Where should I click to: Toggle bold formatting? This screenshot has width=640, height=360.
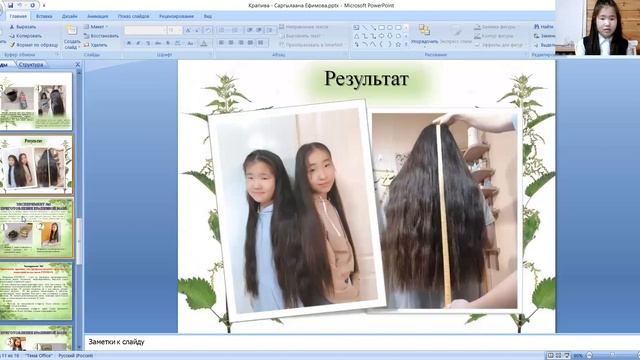click(x=129, y=43)
